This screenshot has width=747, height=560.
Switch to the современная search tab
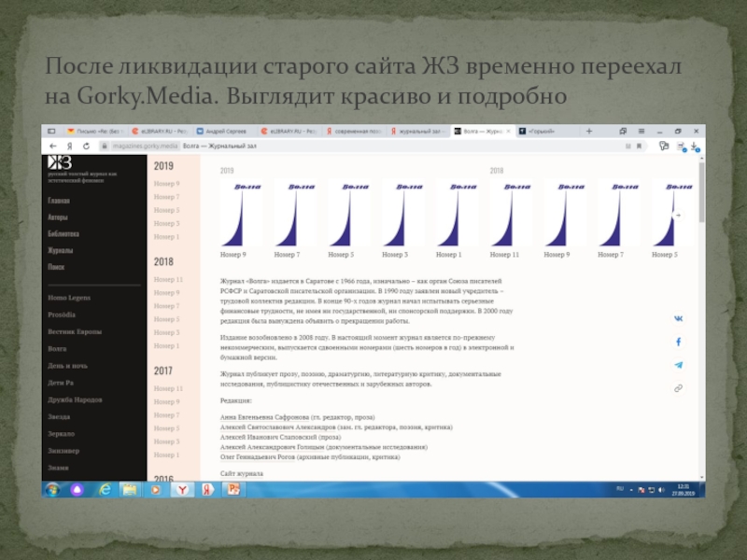tap(355, 131)
